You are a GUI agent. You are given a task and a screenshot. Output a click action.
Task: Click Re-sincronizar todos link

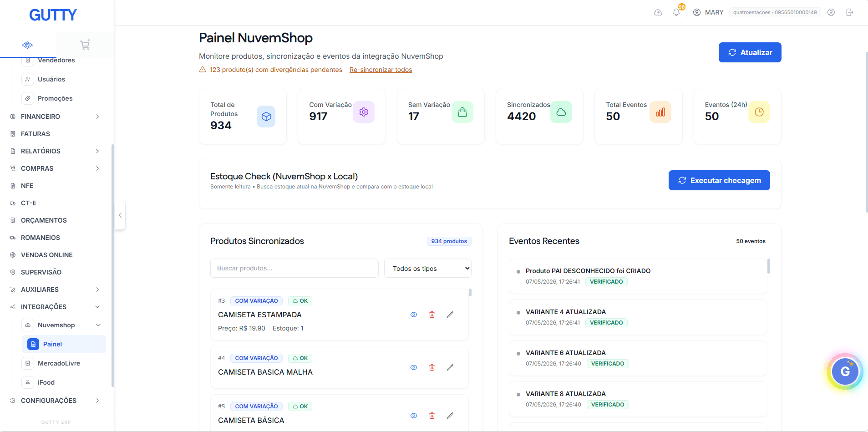tap(381, 70)
